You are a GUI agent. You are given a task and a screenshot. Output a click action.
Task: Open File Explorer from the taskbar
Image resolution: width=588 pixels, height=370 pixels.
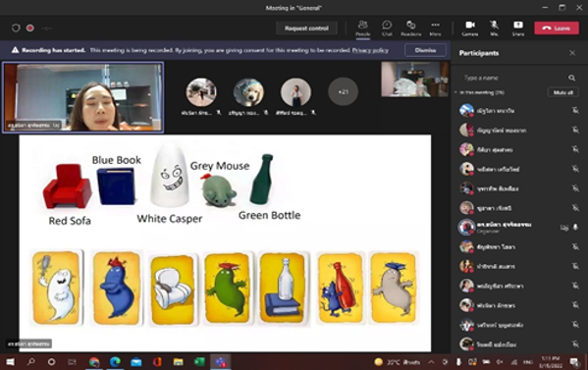coord(178,362)
